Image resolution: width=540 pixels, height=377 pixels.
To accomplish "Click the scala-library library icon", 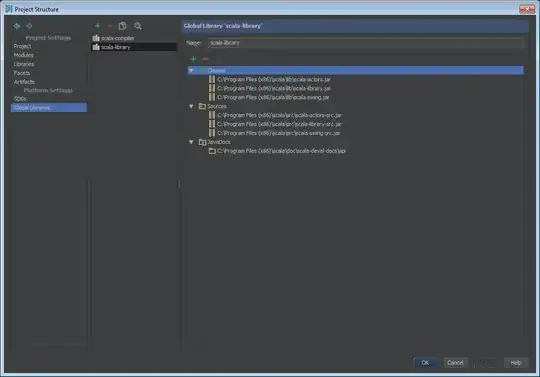I will [x=96, y=47].
